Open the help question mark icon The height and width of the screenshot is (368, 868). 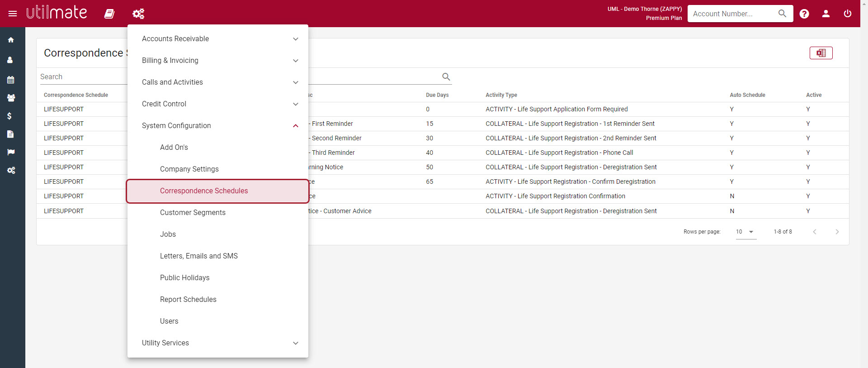pos(804,14)
